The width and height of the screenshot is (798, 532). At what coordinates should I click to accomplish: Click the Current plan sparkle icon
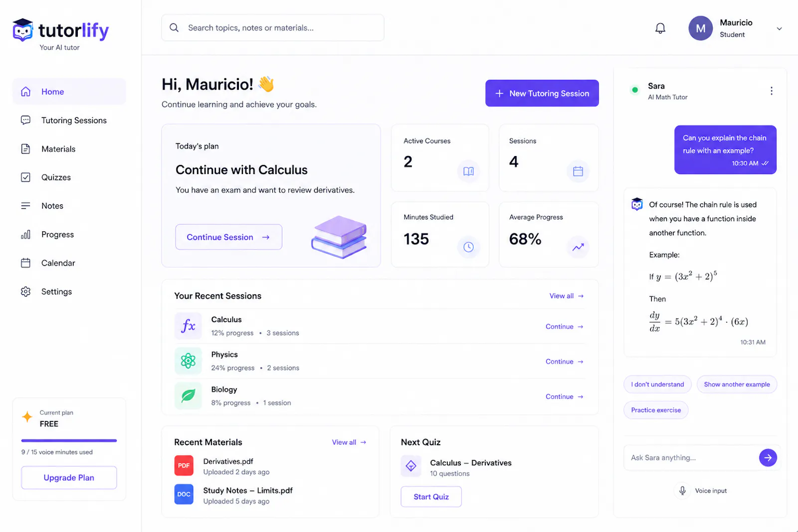tap(27, 417)
